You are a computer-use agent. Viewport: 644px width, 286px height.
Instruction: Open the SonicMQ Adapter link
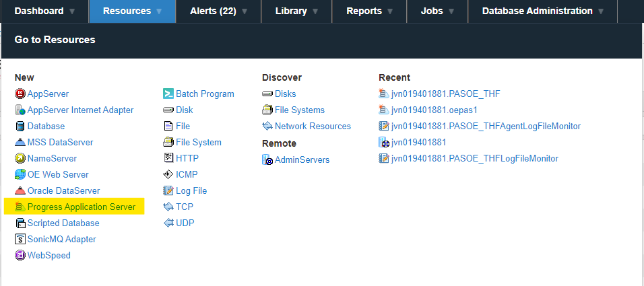pos(61,239)
